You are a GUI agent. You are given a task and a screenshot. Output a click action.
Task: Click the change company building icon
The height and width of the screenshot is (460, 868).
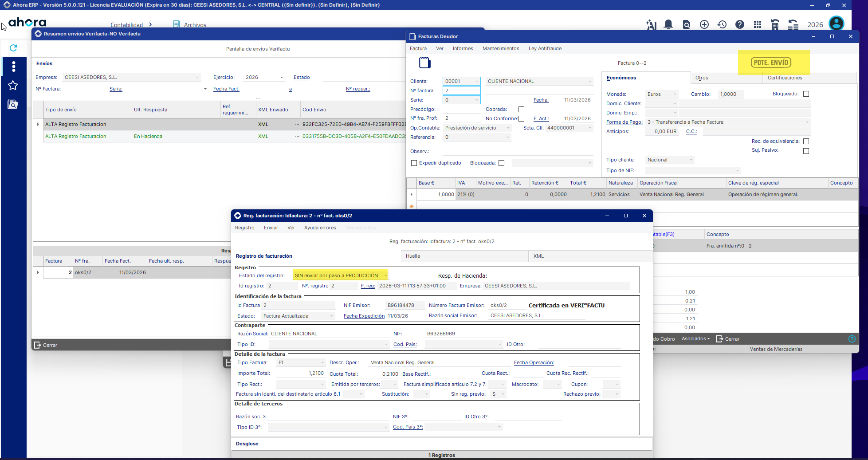[x=775, y=25]
